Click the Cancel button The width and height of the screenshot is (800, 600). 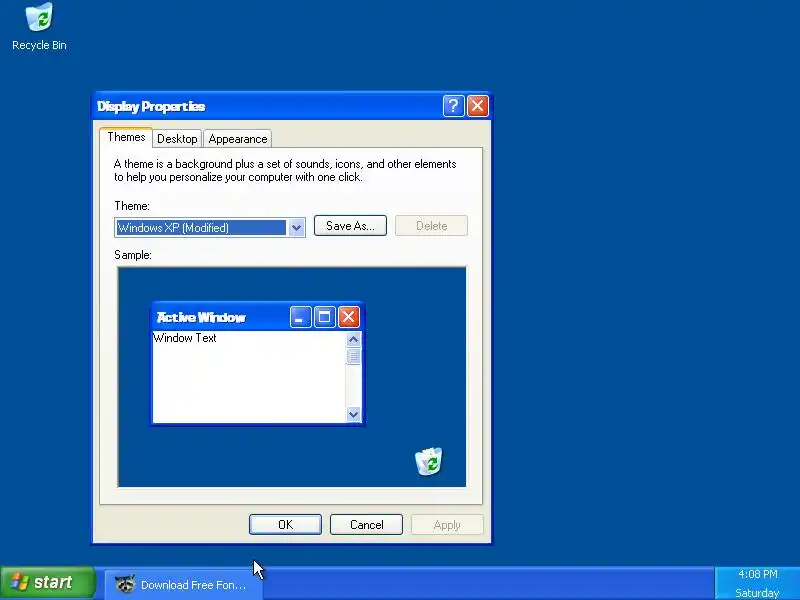[x=366, y=524]
